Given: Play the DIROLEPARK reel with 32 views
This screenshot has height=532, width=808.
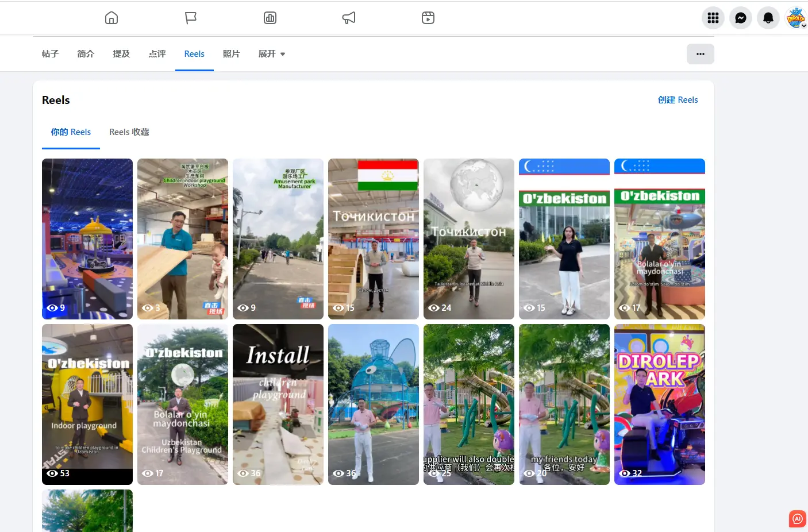Looking at the screenshot, I should pyautogui.click(x=659, y=404).
